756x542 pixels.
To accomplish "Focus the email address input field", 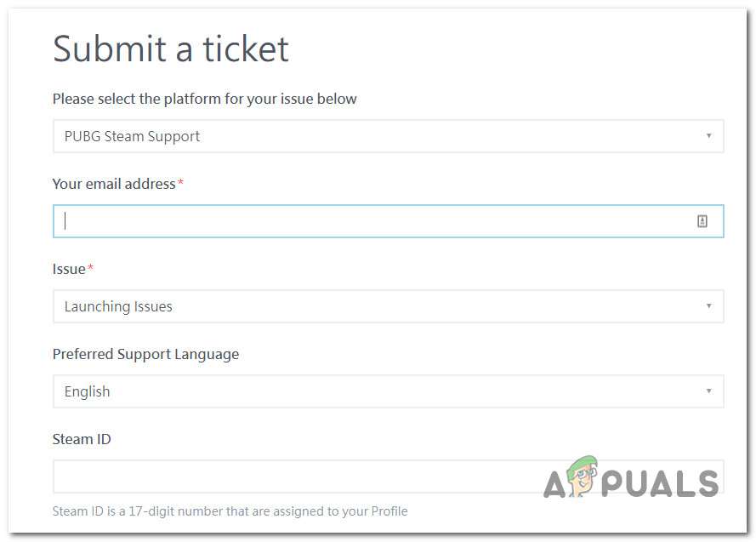I will [x=374, y=221].
